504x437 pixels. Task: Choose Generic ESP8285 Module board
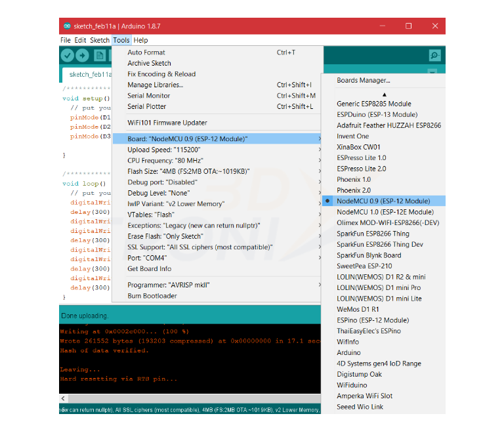(x=373, y=104)
